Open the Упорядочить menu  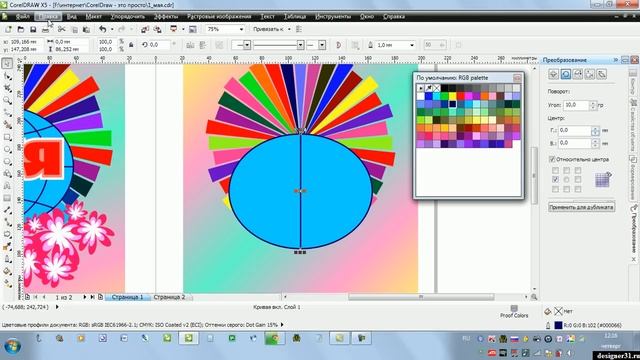coord(128,17)
